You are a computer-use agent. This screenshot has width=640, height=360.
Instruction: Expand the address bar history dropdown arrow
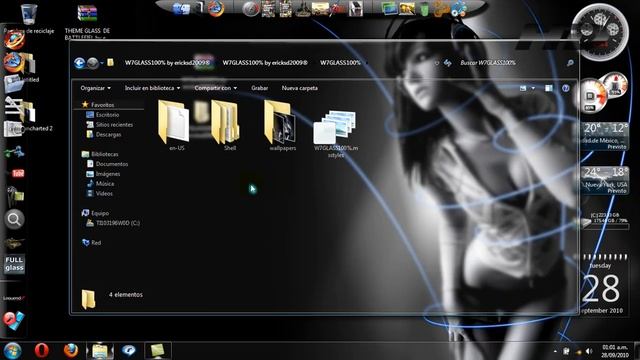437,63
